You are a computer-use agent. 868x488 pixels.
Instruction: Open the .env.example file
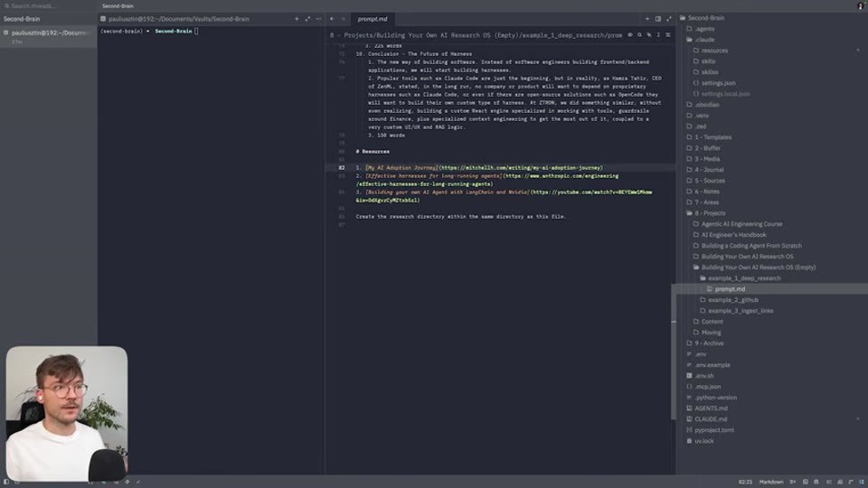point(712,365)
